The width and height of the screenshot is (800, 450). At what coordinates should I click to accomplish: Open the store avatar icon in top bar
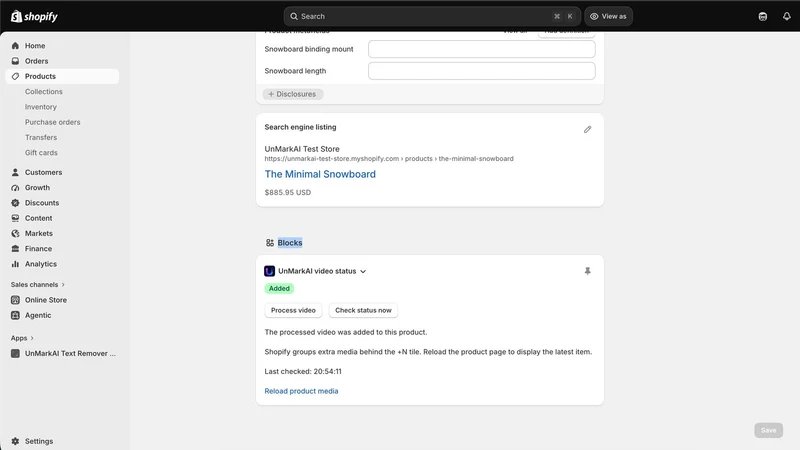tap(762, 16)
